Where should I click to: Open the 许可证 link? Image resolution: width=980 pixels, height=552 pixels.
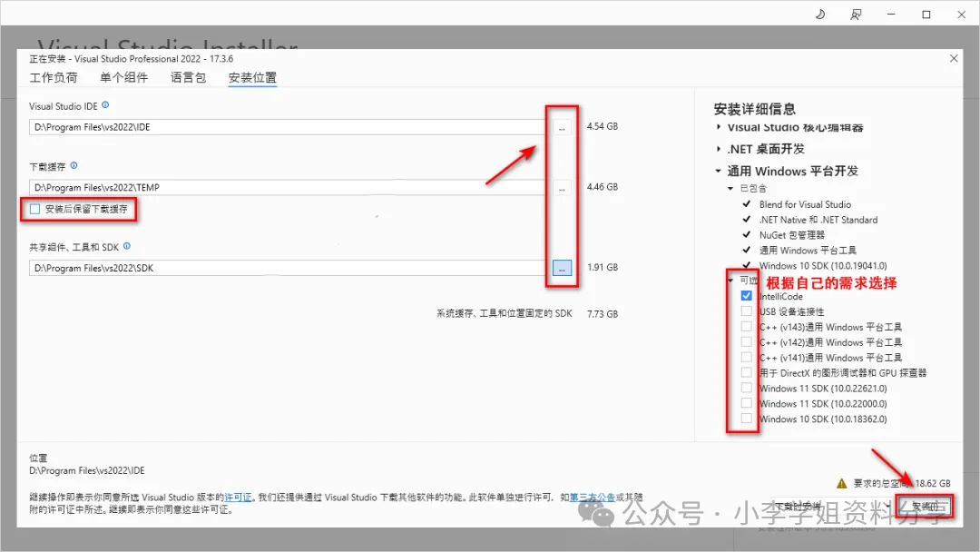point(238,497)
